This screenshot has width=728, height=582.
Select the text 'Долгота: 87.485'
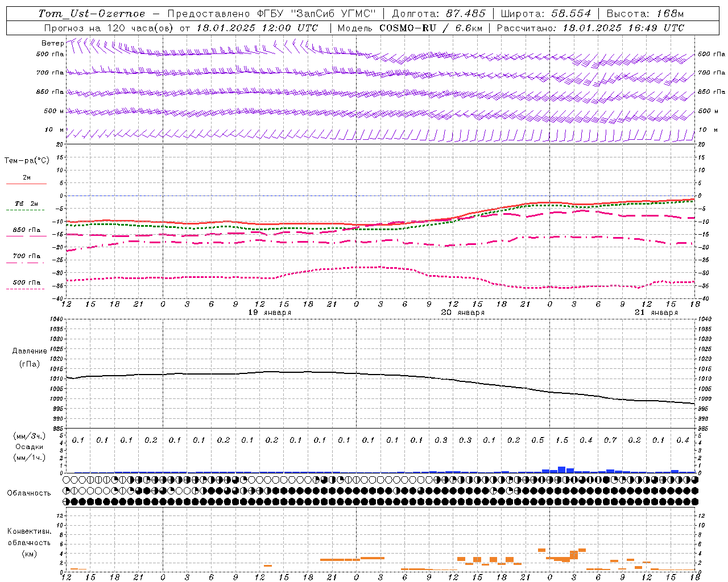(x=439, y=14)
